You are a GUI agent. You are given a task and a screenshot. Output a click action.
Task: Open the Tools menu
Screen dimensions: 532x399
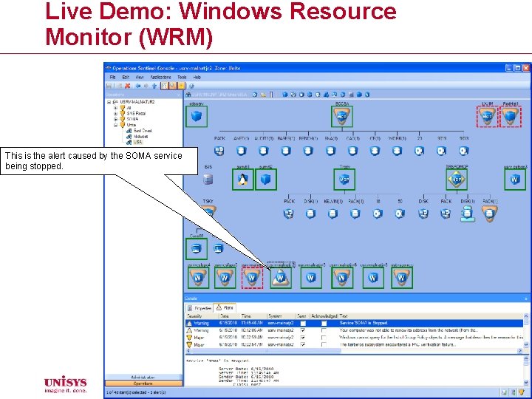[x=182, y=77]
